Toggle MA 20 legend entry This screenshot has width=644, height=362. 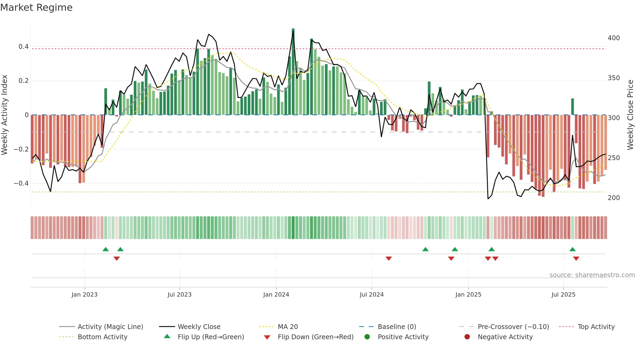[x=279, y=327]
